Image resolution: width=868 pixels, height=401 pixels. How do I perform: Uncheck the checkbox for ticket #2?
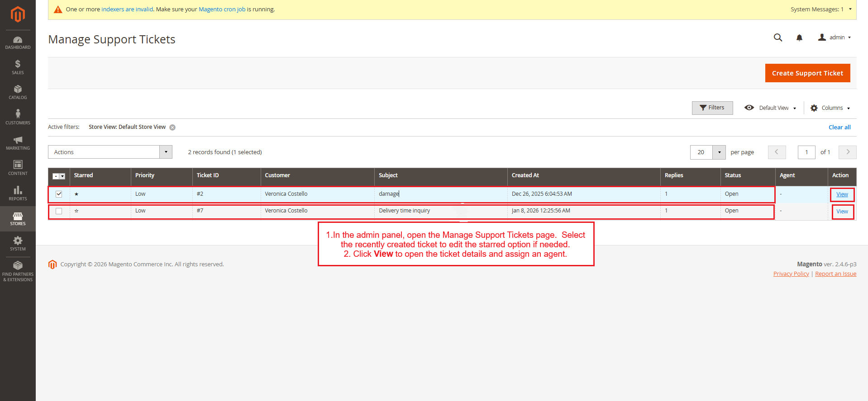click(59, 194)
